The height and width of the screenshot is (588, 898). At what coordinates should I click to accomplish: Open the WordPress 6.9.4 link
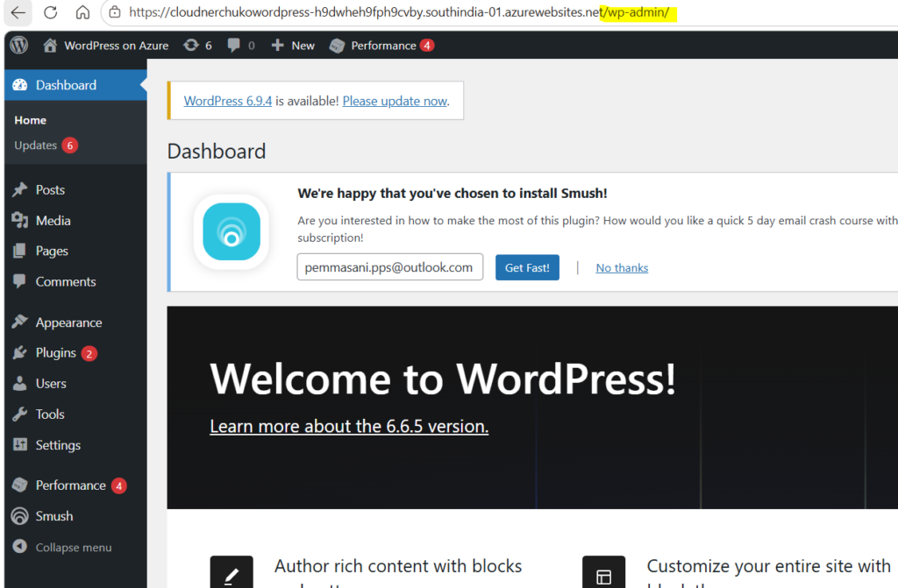pyautogui.click(x=228, y=101)
